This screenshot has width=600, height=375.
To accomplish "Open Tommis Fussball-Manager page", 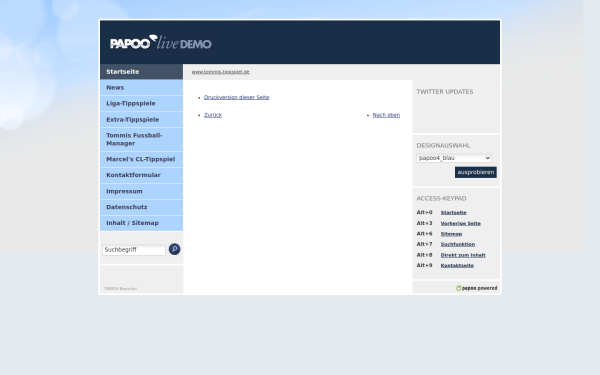I will coord(142,139).
